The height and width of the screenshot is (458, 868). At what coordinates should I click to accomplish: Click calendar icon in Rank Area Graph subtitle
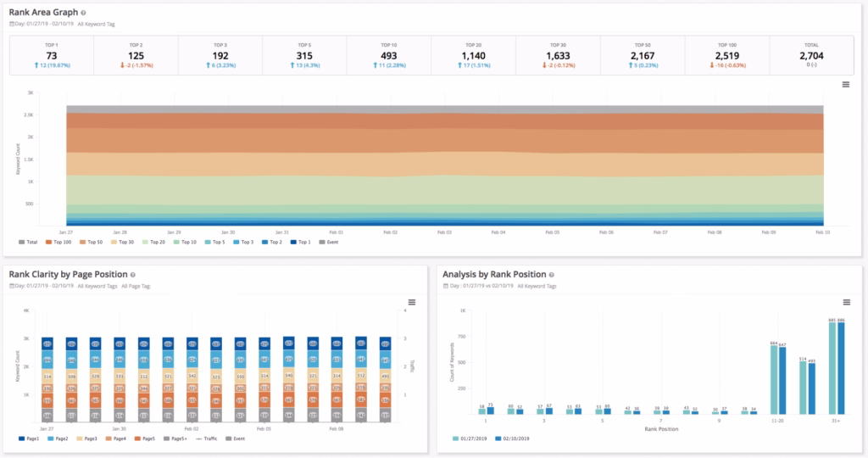coord(12,25)
